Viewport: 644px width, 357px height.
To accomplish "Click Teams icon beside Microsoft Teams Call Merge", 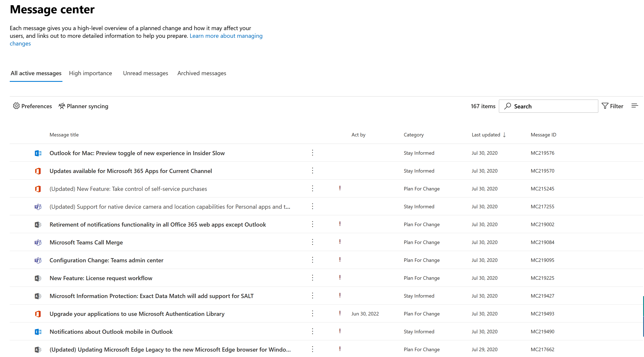I will point(38,243).
